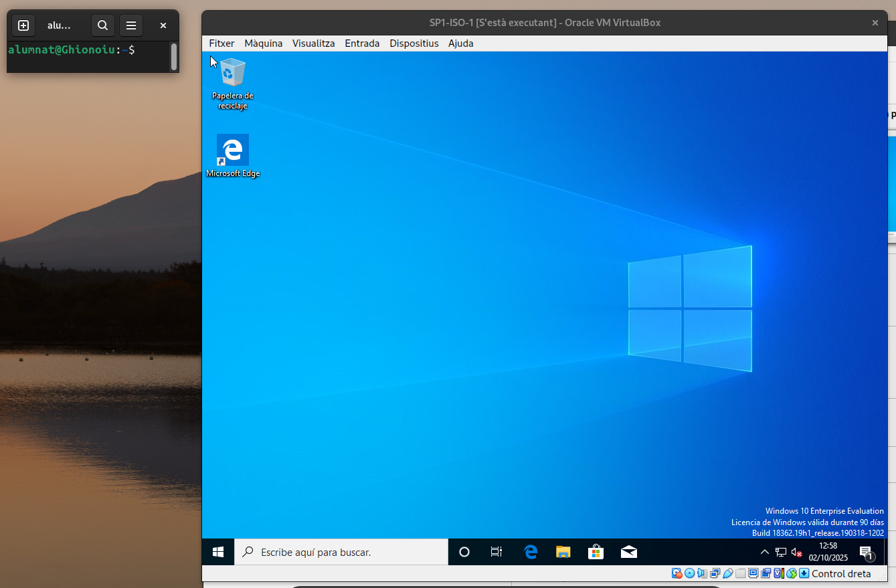Click the terminal window vertical scrollbar
Image resolution: width=896 pixels, height=588 pixels.
pos(174,56)
